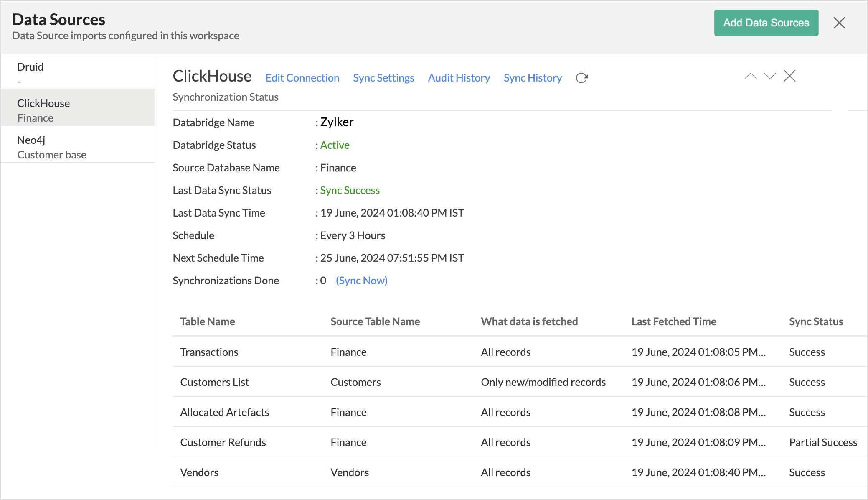Go to previous data source with up chevron
868x500 pixels.
(750, 76)
